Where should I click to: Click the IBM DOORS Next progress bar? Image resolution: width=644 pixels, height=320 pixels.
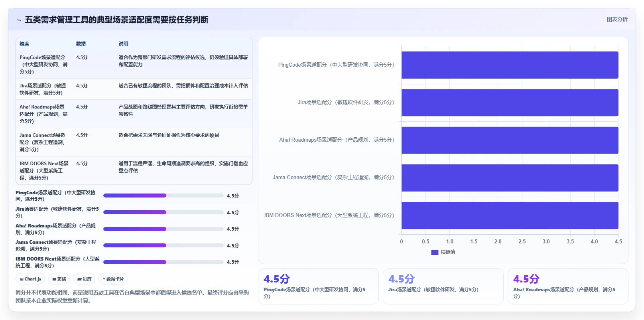tap(163, 262)
